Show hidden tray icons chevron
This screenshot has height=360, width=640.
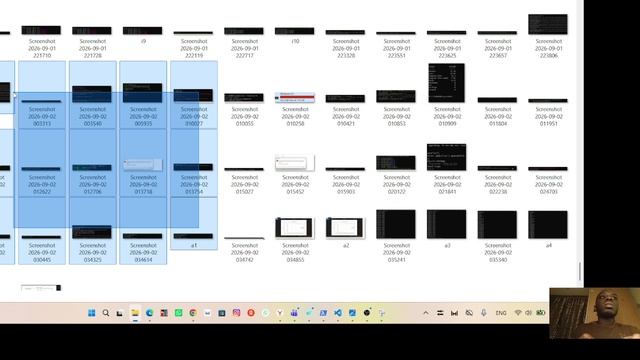[426, 313]
